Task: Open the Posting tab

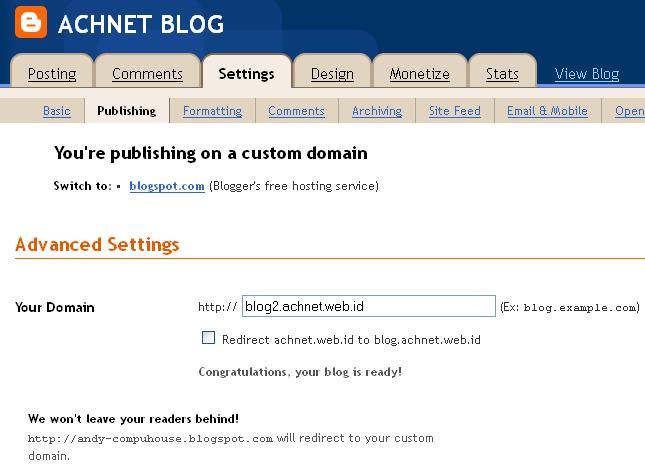Action: pos(52,74)
